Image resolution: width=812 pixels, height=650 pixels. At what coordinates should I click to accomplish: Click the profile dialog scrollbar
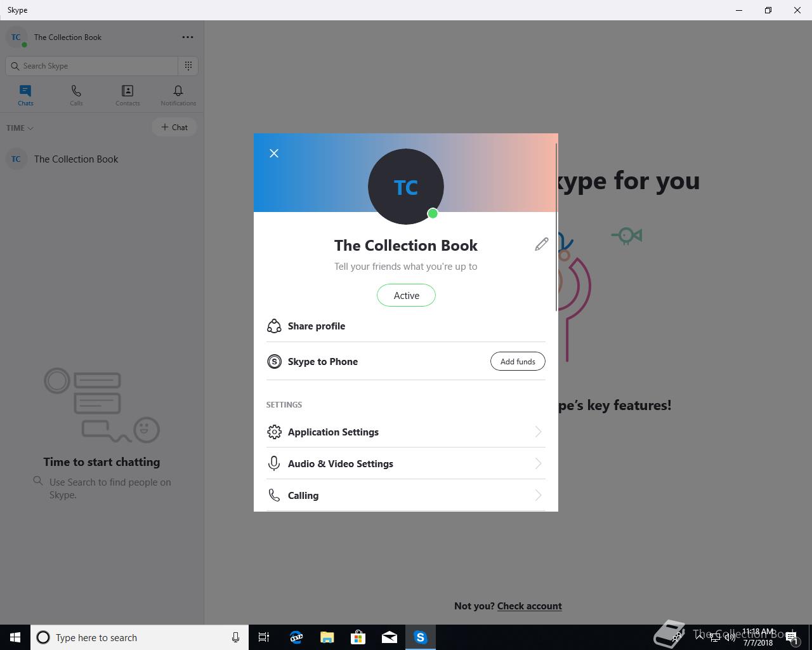pos(556,227)
